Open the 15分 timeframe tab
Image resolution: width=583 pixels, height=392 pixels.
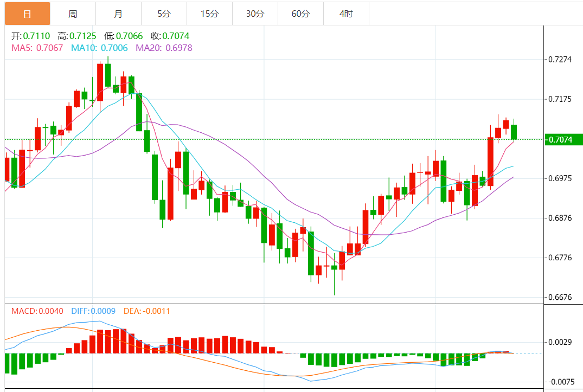[x=210, y=14]
